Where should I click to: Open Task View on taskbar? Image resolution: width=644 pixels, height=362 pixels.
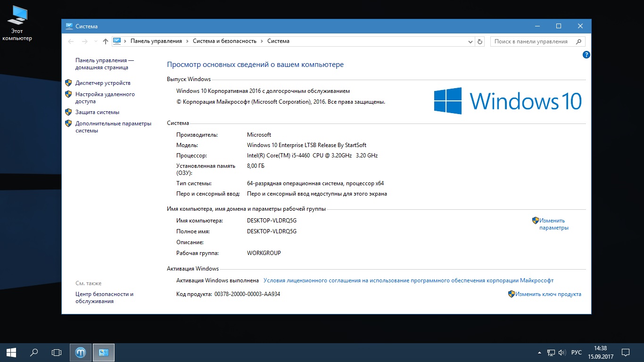coord(57,352)
